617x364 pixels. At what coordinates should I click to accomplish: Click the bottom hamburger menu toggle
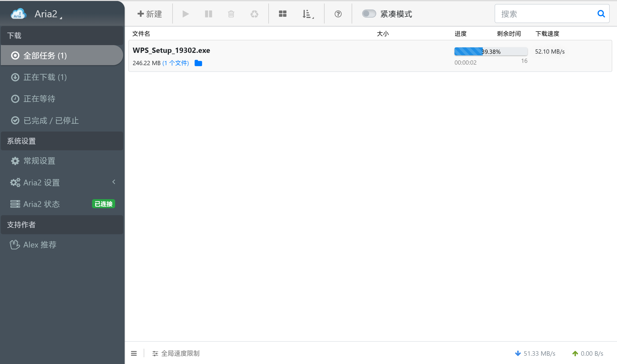tap(134, 353)
